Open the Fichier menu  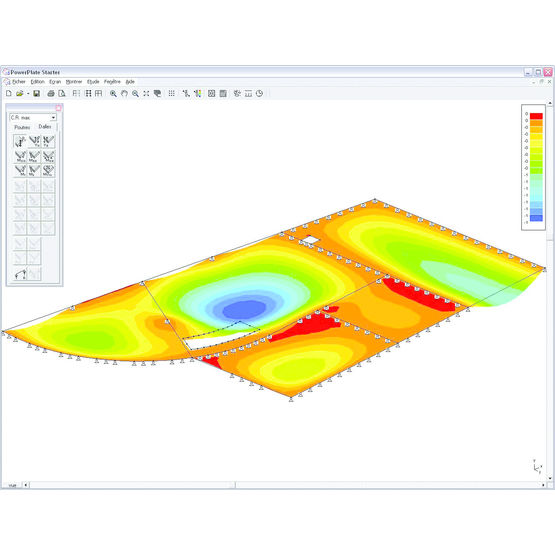coord(19,82)
